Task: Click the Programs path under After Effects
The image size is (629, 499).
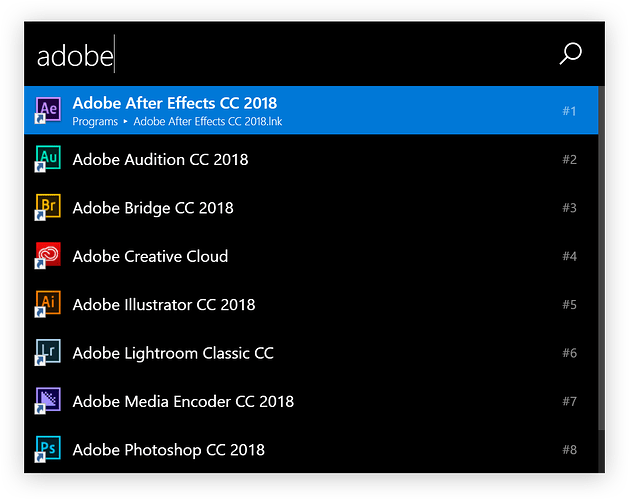Action: (x=94, y=122)
